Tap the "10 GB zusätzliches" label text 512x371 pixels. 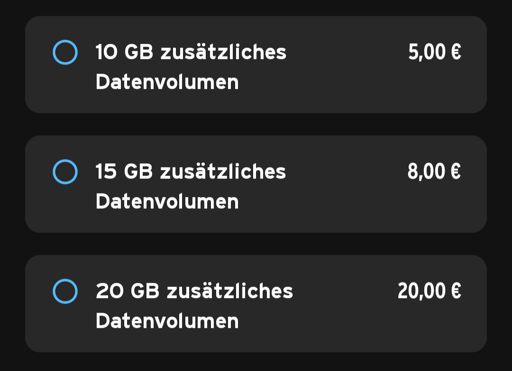pos(191,52)
